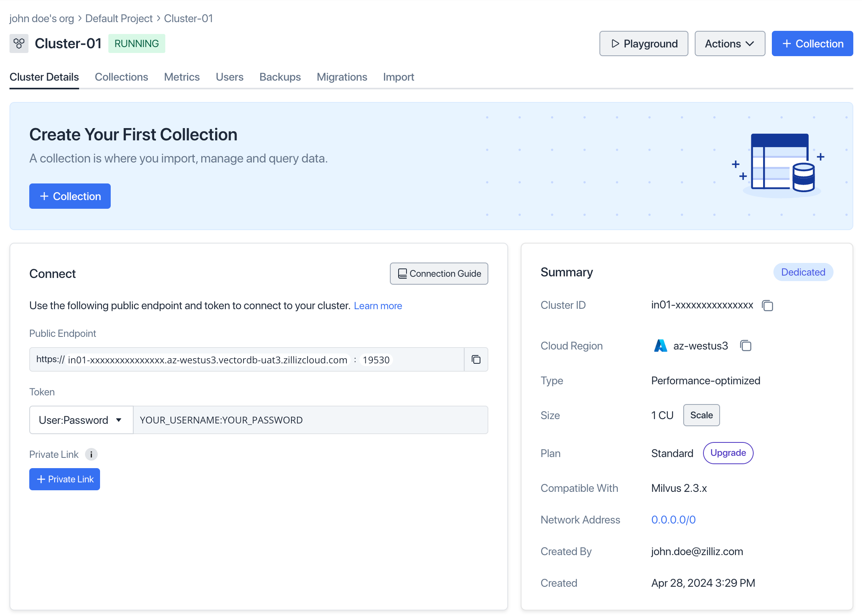
Task: Click the Upgrade plan button
Action: [x=727, y=453]
